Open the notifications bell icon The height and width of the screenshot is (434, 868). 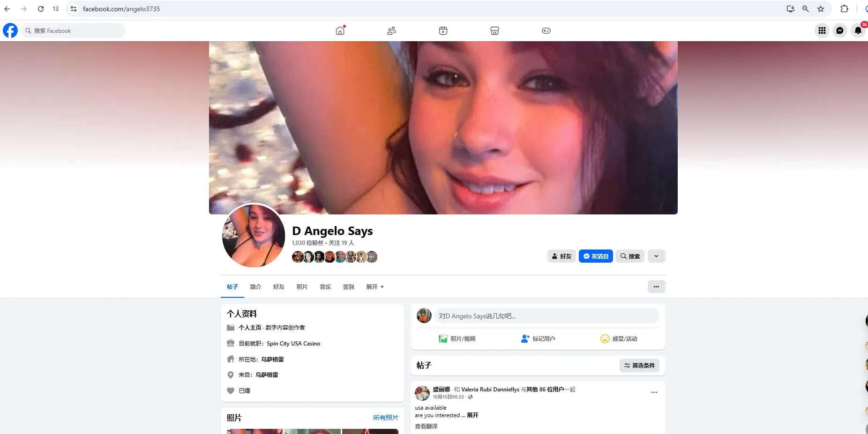click(858, 30)
